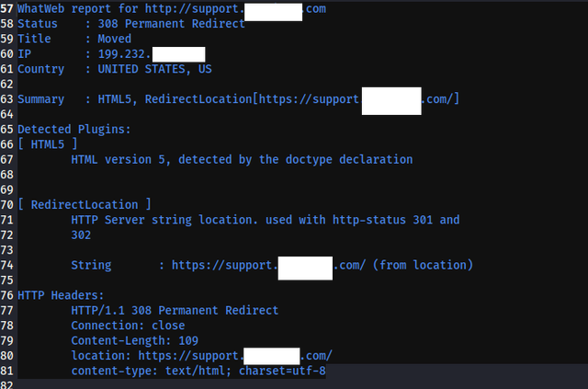This screenshot has width=588, height=389.
Task: Click the RedirectLocation https URL in Summary
Action: pyautogui.click(x=312, y=99)
